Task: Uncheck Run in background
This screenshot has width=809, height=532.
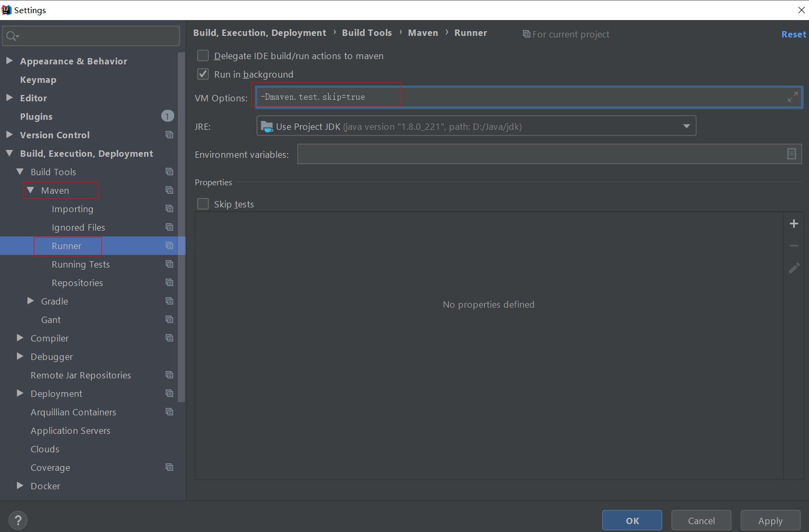Action: tap(203, 74)
